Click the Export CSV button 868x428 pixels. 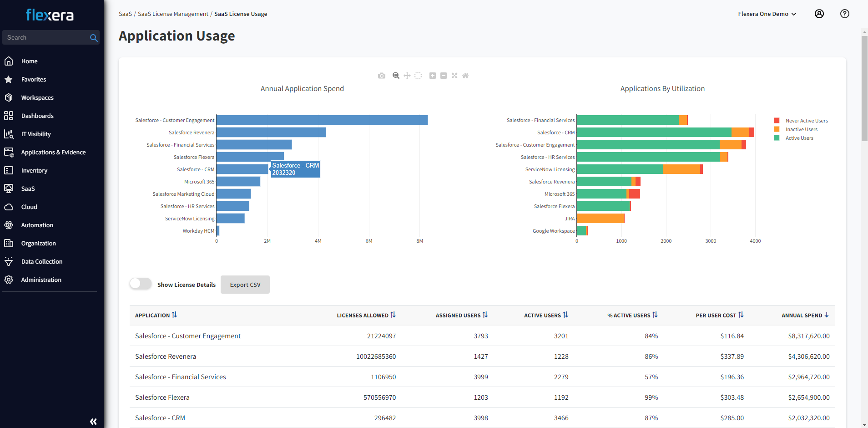[x=245, y=285]
